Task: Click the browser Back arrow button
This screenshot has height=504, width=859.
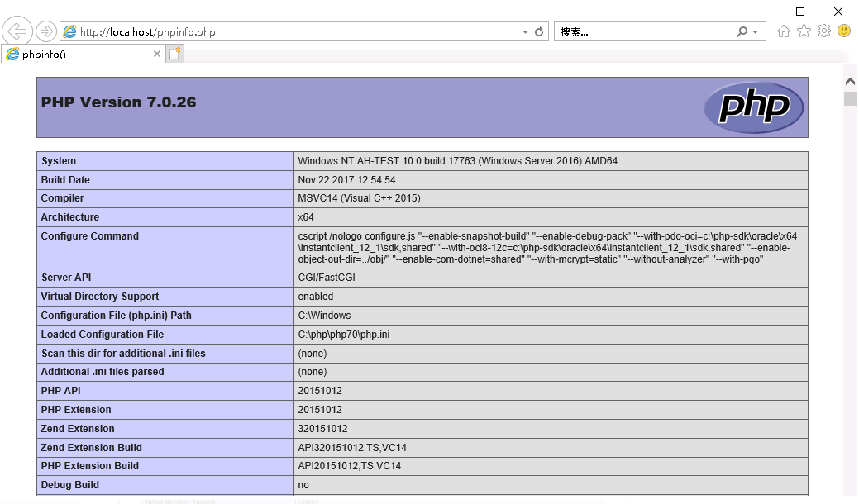Action: pos(17,31)
